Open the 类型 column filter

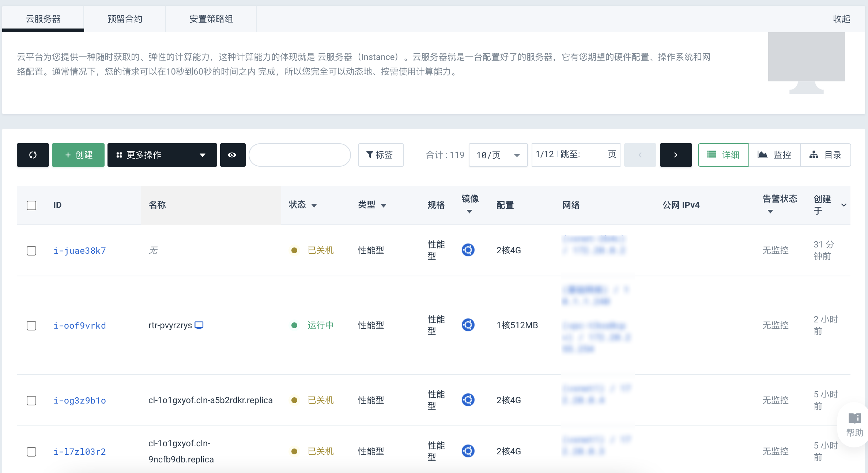pos(384,206)
